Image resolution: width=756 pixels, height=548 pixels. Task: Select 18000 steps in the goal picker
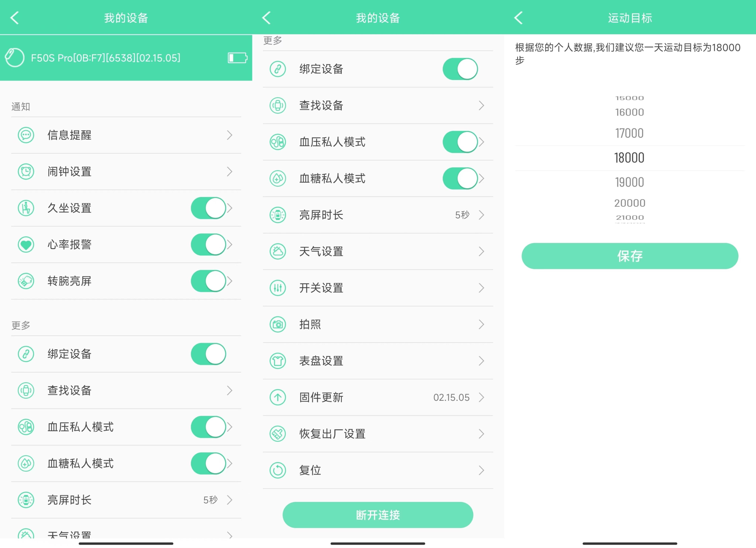point(629,157)
